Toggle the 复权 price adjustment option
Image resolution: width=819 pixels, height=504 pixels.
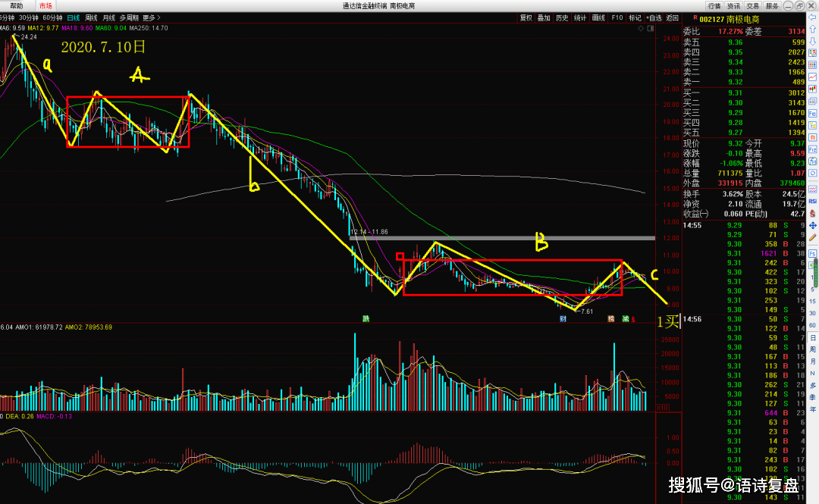(x=525, y=17)
